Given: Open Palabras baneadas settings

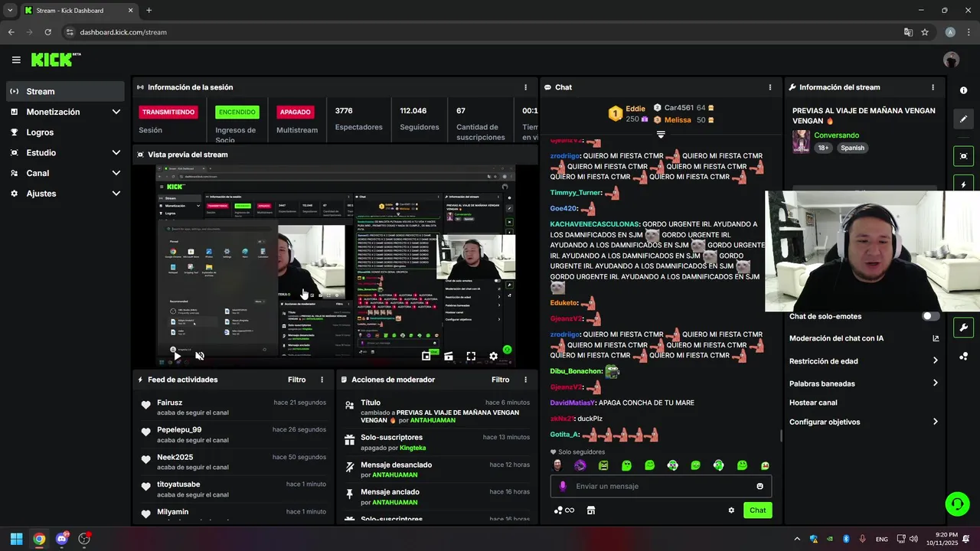Looking at the screenshot, I should point(864,383).
